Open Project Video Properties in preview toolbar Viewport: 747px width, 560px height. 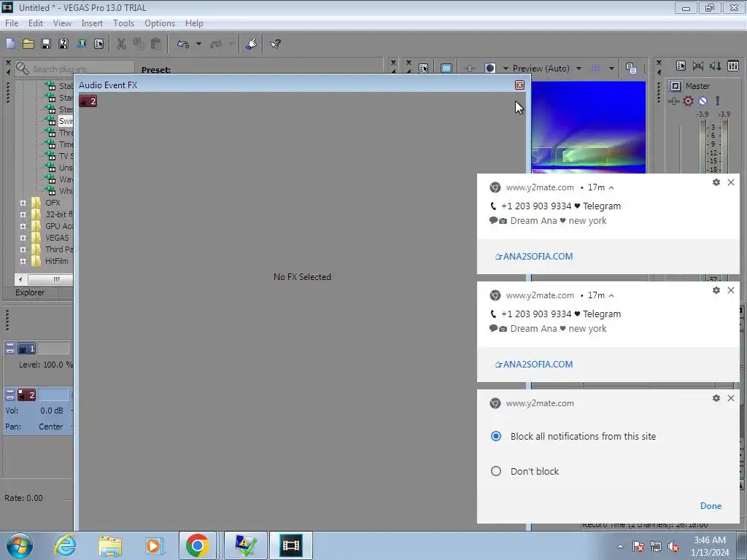[423, 68]
